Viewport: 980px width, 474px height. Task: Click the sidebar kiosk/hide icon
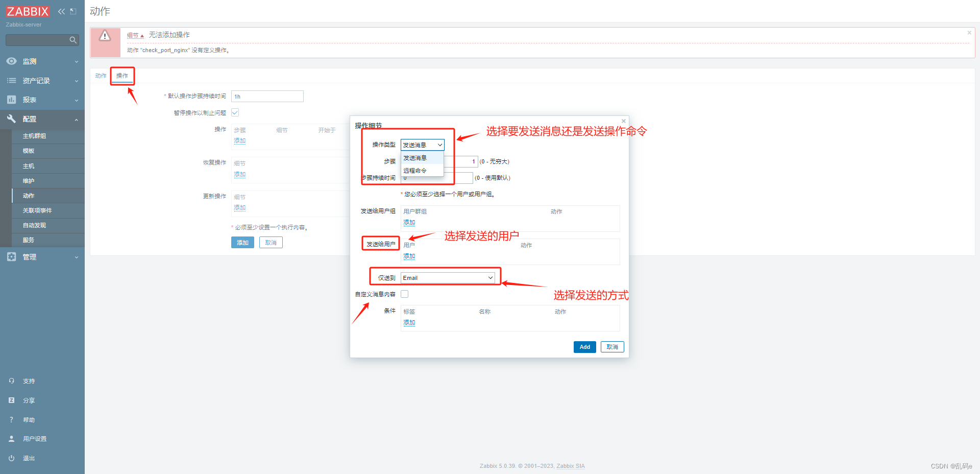tap(73, 11)
